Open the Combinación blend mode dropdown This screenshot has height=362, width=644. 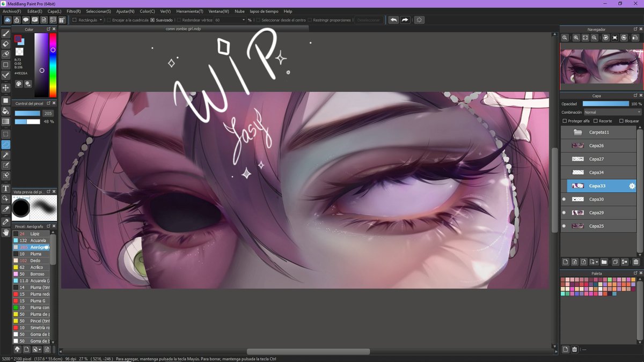coord(612,112)
